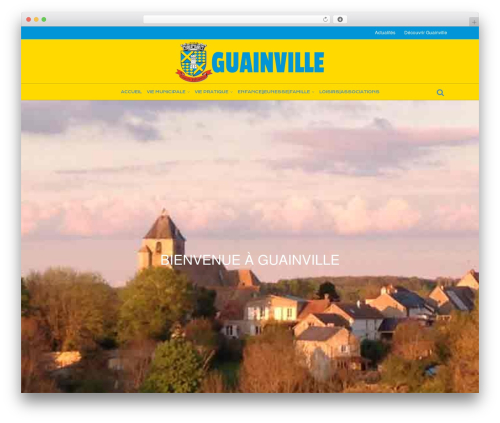Open the site search magnifier icon
Viewport: 500px width, 423px height.
coord(440,93)
